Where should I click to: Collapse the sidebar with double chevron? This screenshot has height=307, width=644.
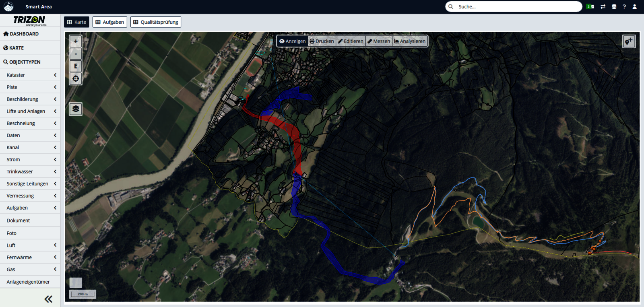pyautogui.click(x=48, y=299)
